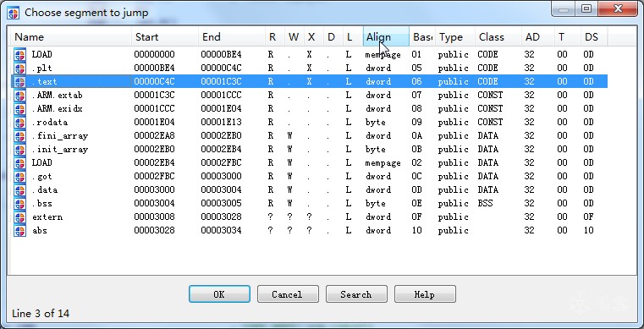644x329 pixels.
Task: Select the .plt segment name
Action: pos(42,69)
